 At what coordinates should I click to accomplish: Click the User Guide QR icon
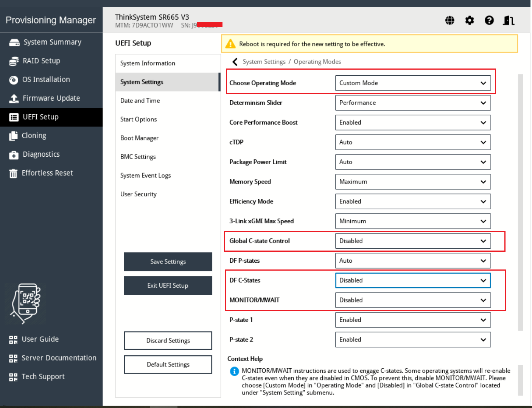[13, 339]
